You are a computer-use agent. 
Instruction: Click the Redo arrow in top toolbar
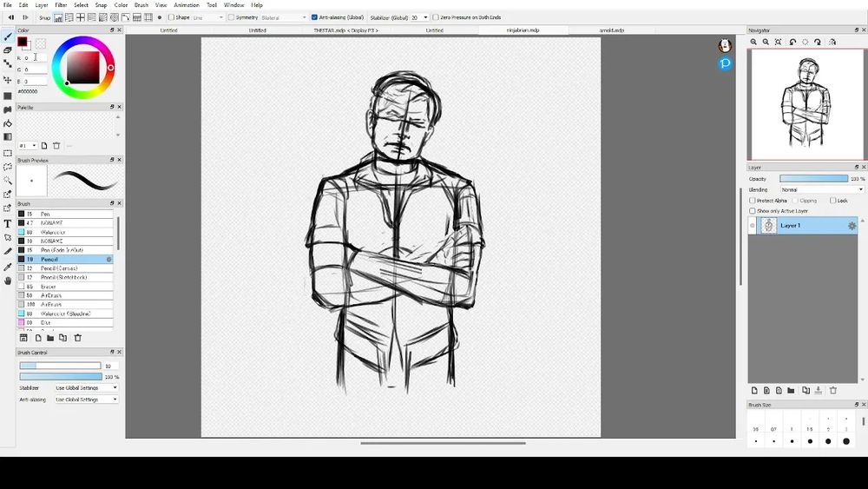pyautogui.click(x=25, y=17)
